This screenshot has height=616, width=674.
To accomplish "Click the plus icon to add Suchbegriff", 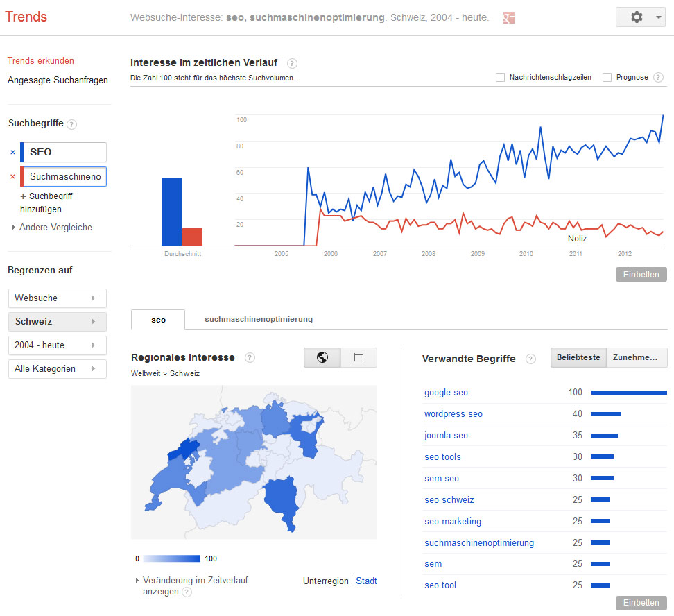I will pos(23,196).
